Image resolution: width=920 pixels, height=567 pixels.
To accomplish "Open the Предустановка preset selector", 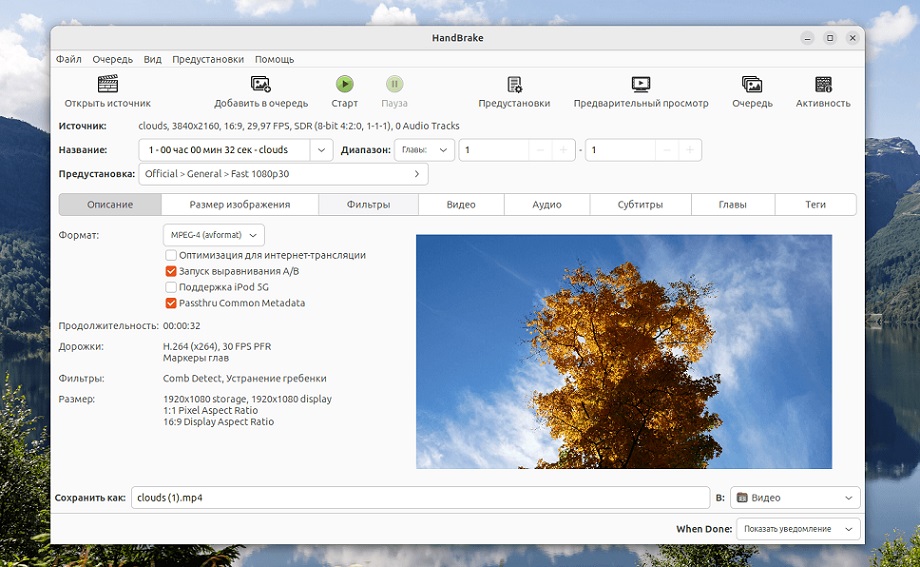I will pyautogui.click(x=283, y=174).
